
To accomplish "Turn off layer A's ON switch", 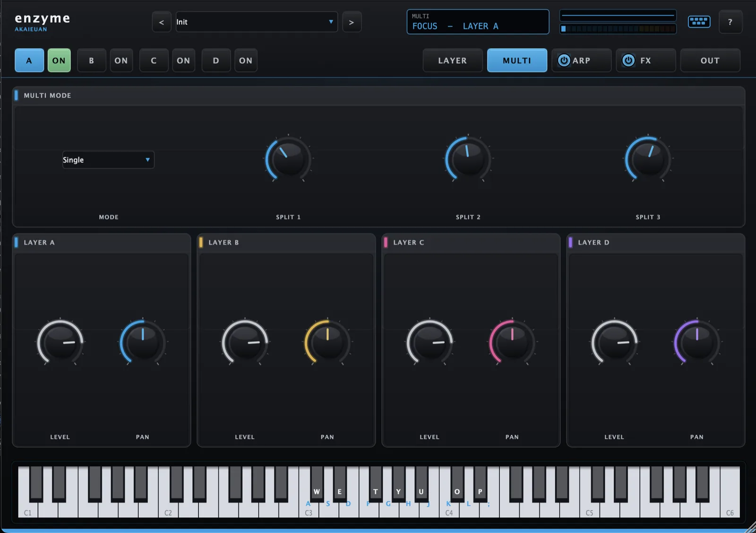I will pyautogui.click(x=59, y=61).
